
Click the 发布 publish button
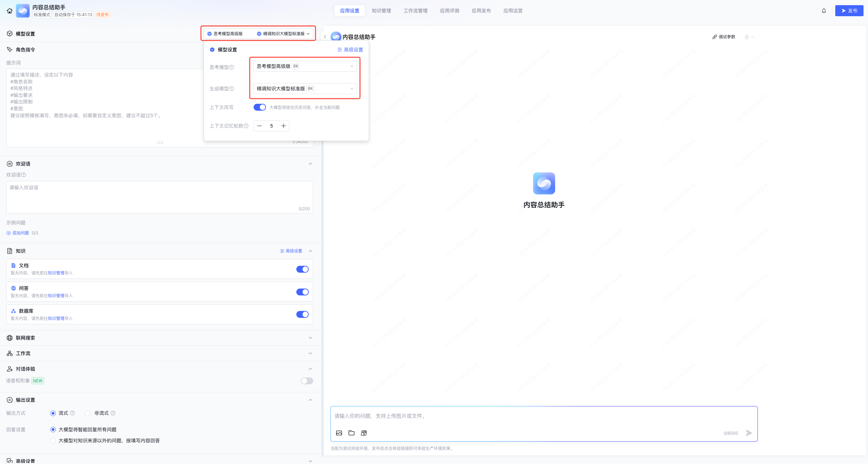(849, 11)
